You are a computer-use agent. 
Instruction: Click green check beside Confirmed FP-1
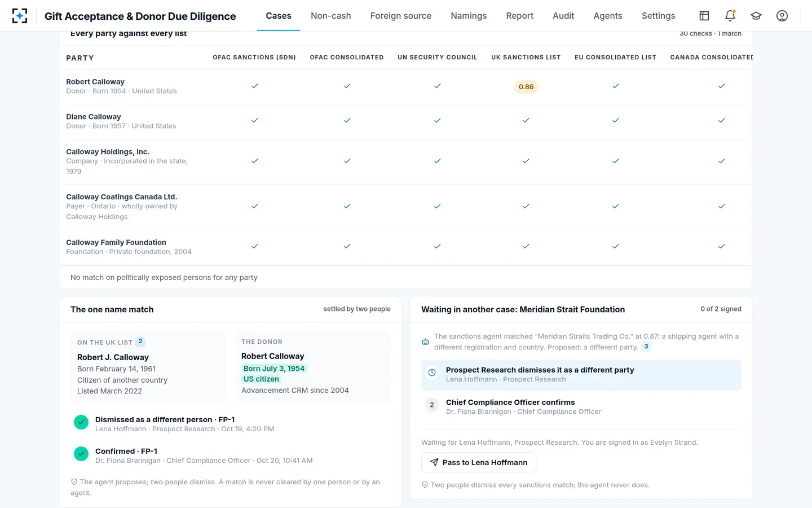pos(81,454)
